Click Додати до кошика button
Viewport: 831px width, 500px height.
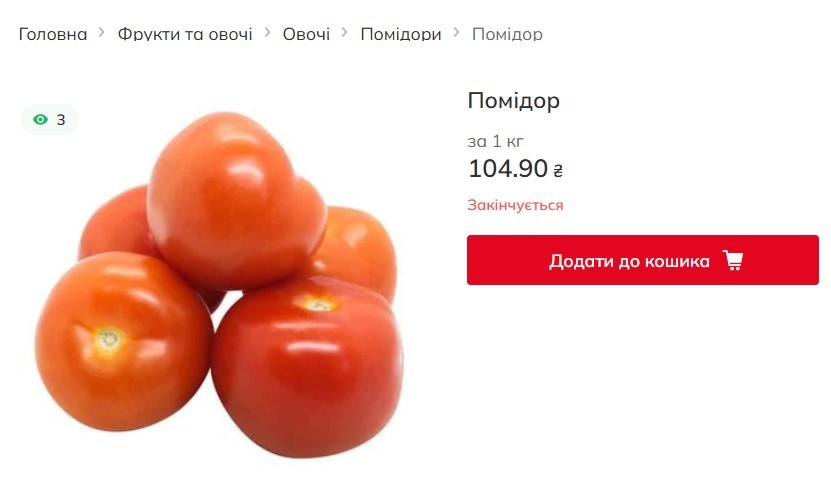642,260
